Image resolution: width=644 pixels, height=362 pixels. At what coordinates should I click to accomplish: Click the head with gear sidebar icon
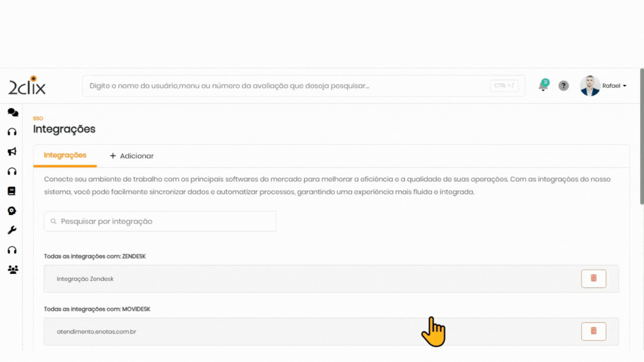pos(12,211)
